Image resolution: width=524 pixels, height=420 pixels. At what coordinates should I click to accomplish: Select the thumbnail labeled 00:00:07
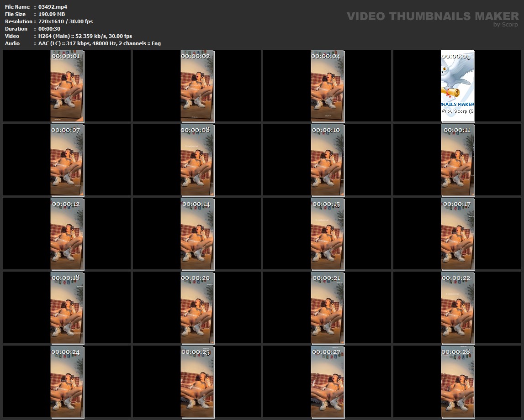pos(67,161)
